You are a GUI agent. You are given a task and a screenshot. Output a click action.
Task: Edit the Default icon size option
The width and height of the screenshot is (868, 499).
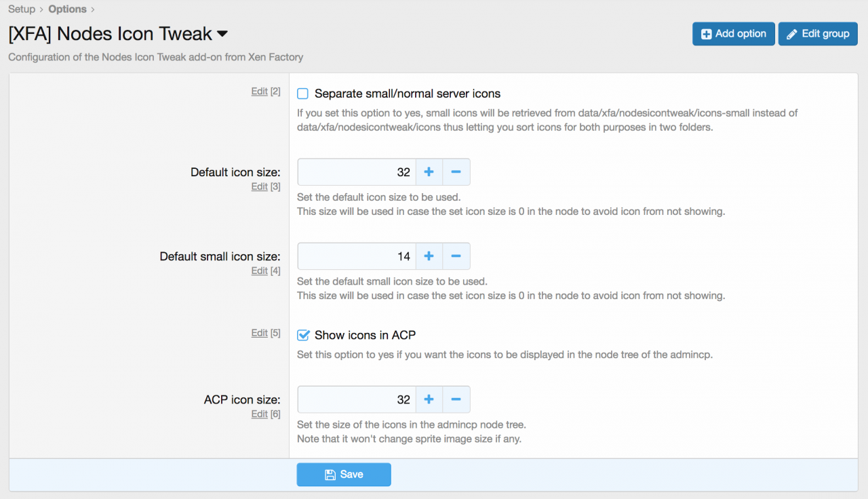coord(259,186)
